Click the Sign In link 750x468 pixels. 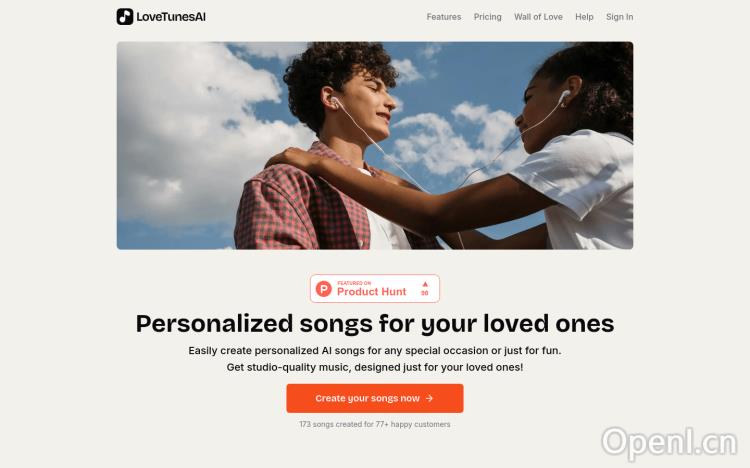pyautogui.click(x=619, y=17)
